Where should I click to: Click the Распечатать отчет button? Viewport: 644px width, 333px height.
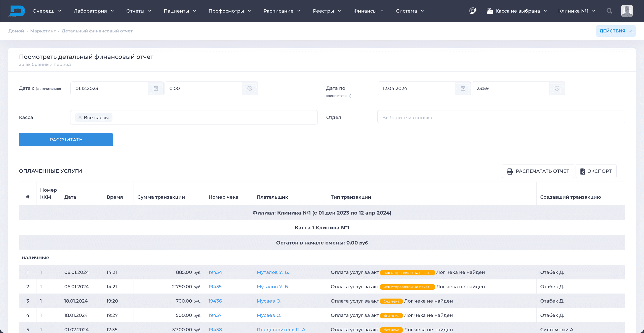[538, 171]
